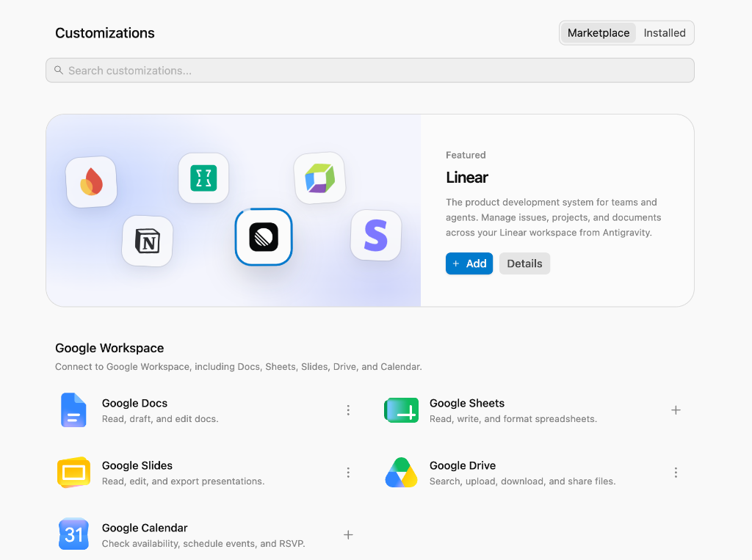Select the Linear icon in banner

tap(264, 237)
